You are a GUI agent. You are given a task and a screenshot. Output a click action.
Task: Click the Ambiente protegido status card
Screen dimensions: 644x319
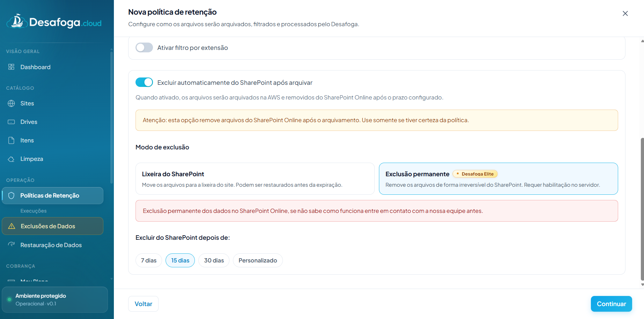pos(55,299)
